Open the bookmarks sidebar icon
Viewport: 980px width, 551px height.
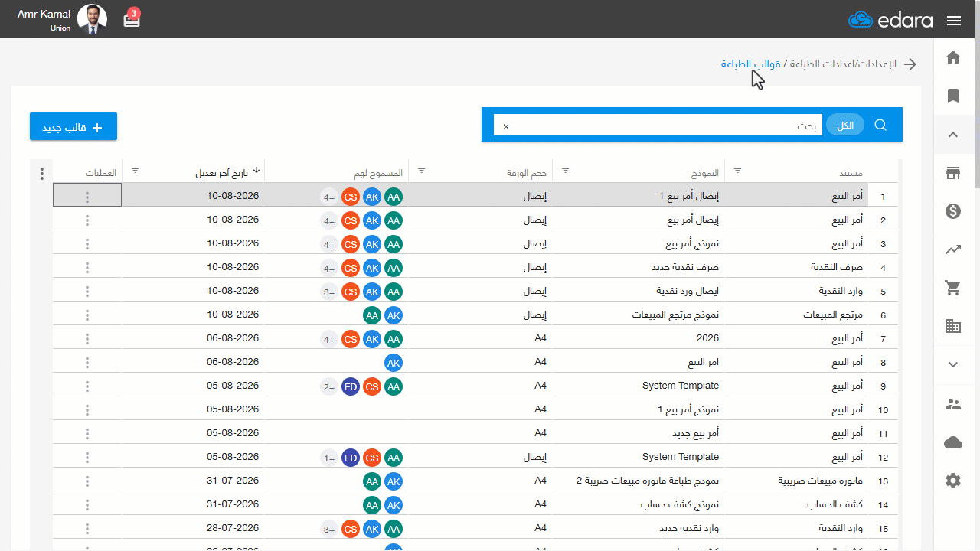953,96
